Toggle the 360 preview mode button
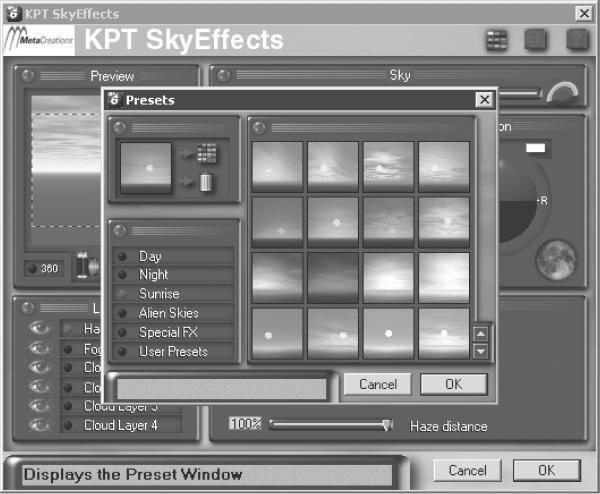 point(44,268)
